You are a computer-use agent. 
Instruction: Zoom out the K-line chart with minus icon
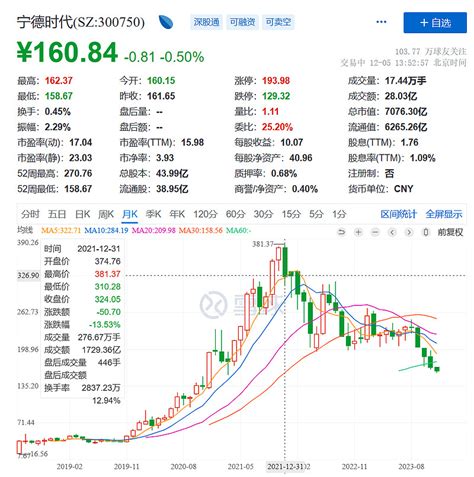[x=375, y=232]
